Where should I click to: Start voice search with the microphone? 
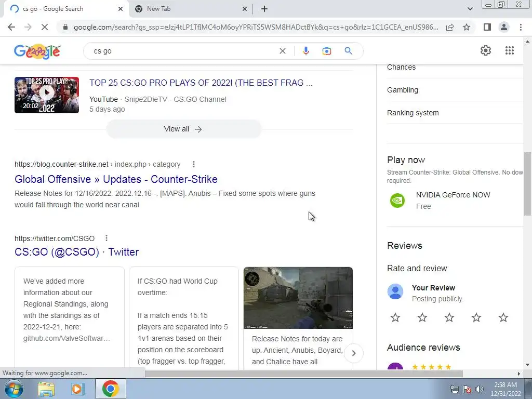click(x=305, y=51)
